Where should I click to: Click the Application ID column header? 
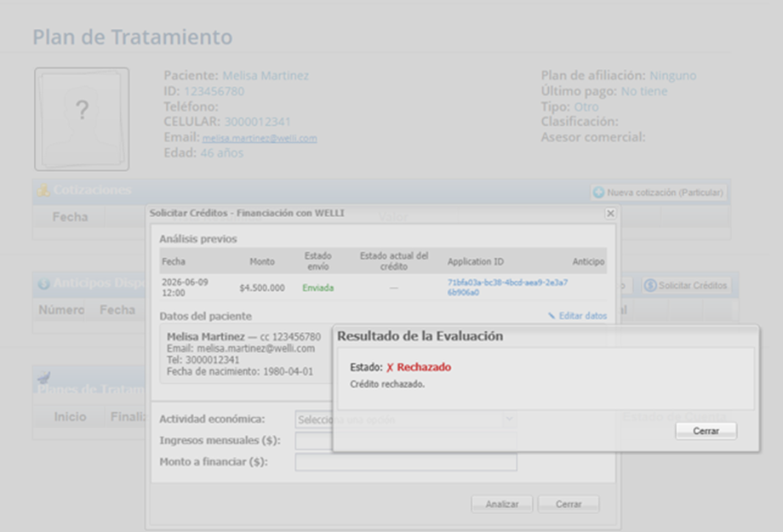(476, 261)
